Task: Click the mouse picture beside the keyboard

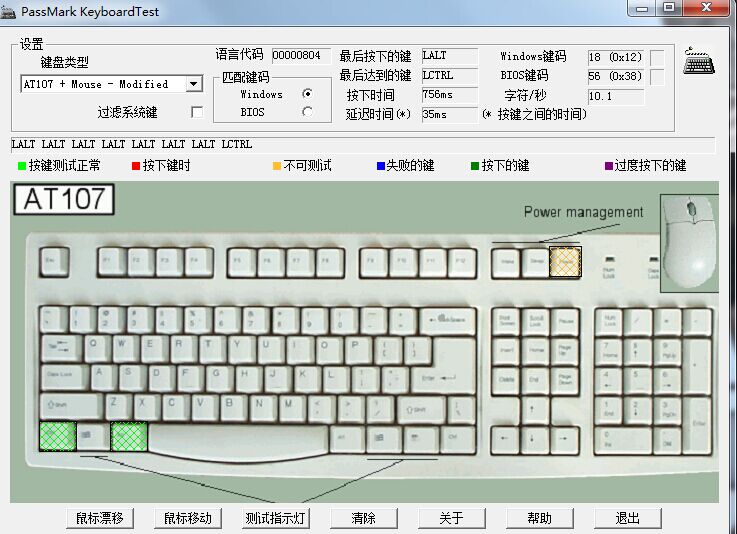Action: click(690, 243)
